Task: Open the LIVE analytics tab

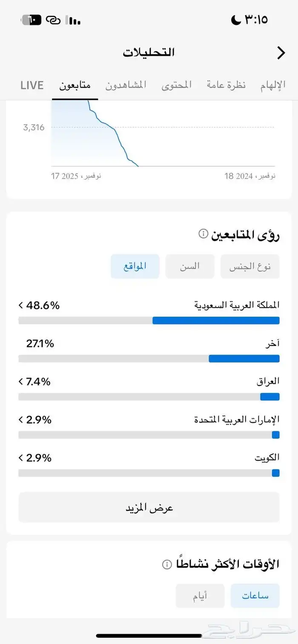Action: pos(32,85)
